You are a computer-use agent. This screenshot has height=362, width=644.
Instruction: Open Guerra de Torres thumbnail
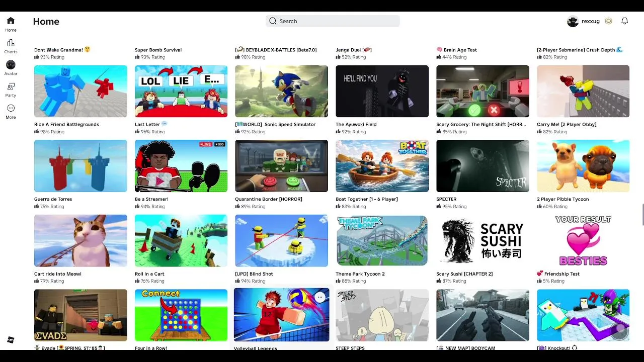(x=80, y=166)
